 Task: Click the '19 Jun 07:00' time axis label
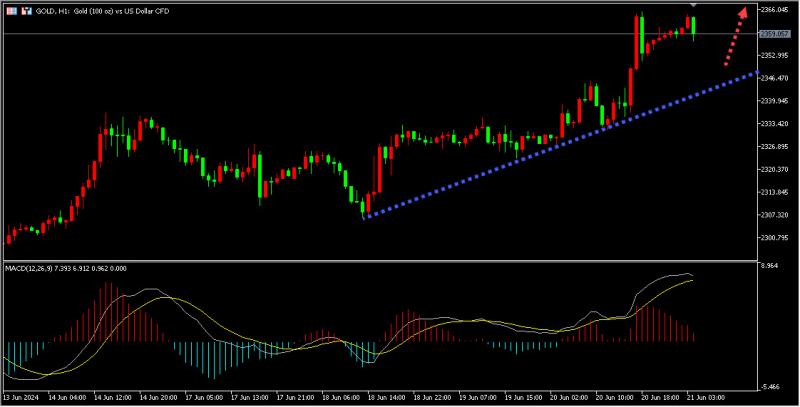click(479, 397)
